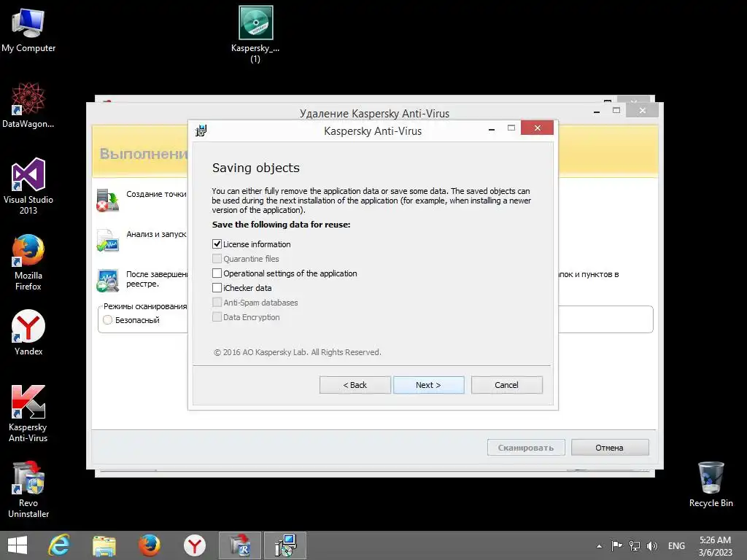The height and width of the screenshot is (560, 747).
Task: Select the Mozilla Firefox desktop shortcut
Action: tap(28, 262)
